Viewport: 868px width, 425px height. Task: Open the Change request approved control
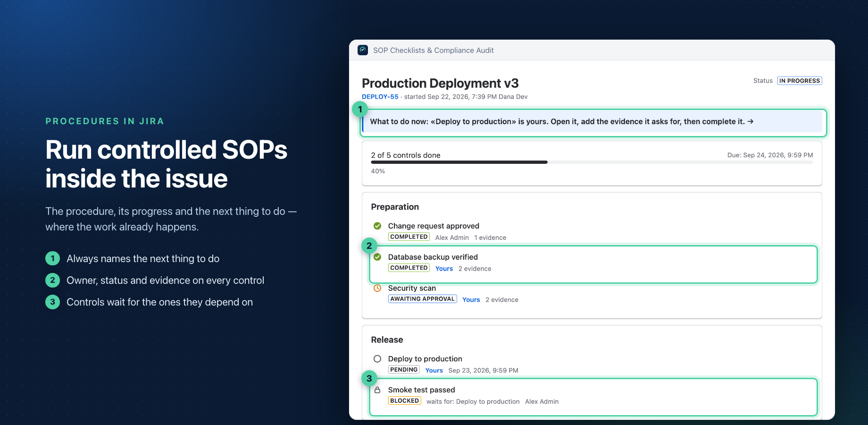point(434,226)
